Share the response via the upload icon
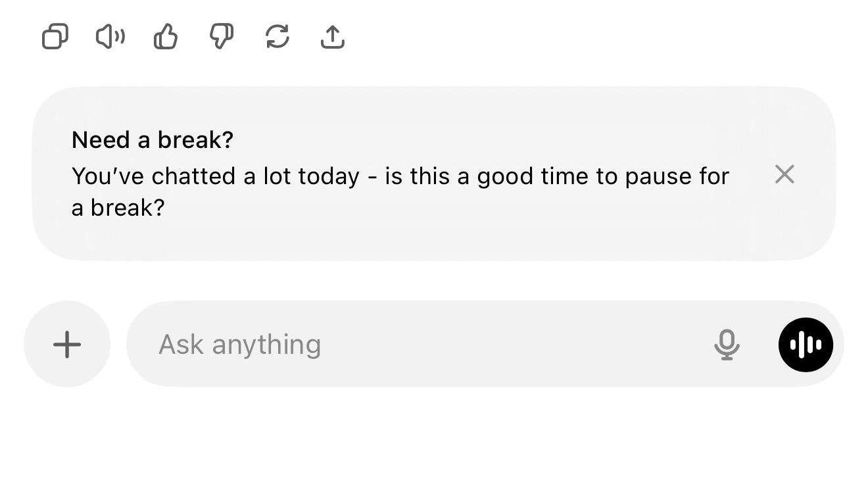Viewport: 868px width, 484px height. 333,37
